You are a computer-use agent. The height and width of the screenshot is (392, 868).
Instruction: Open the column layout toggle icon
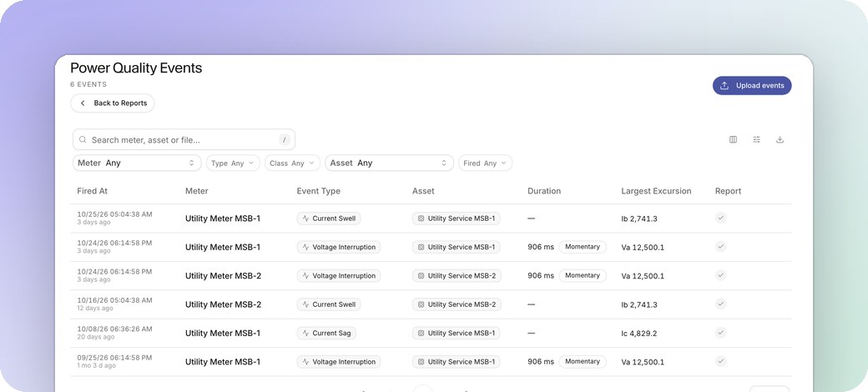tap(733, 140)
